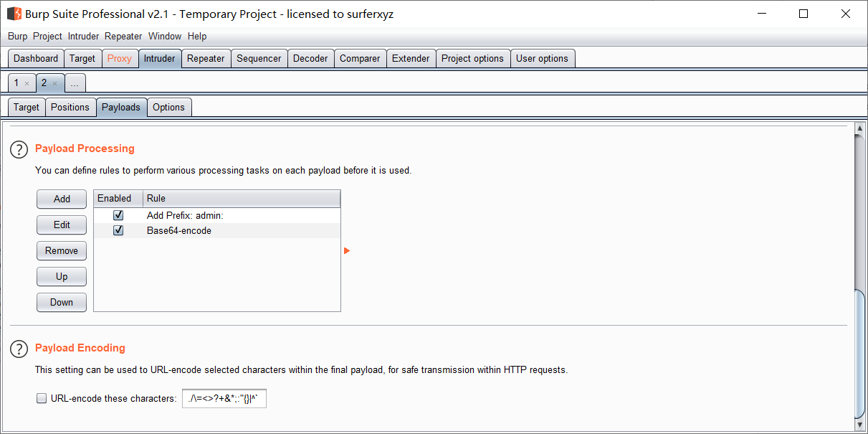This screenshot has width=868, height=434.
Task: Select the 'Add Prefix: admin:' rule
Action: pyautogui.click(x=217, y=215)
